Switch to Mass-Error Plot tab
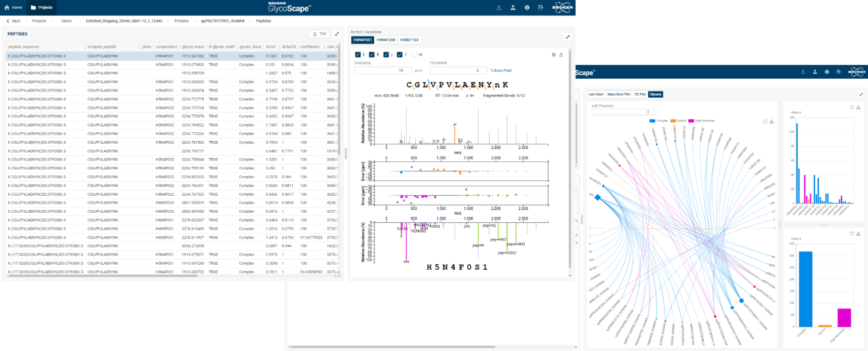Viewport: 868px width, 351px height. coord(618,94)
